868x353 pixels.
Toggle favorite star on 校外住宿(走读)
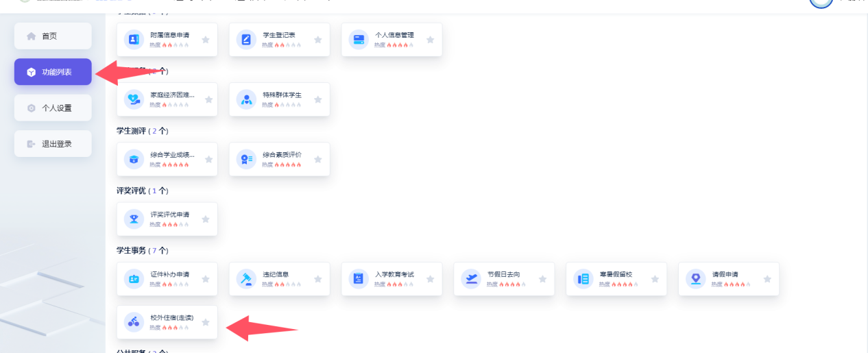point(206,322)
